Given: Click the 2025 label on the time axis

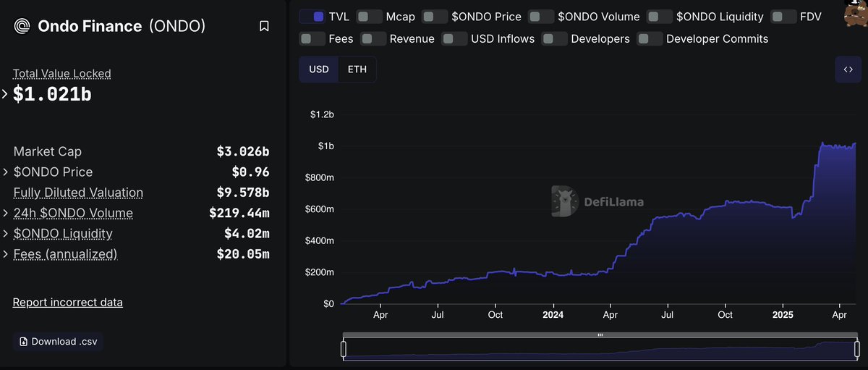Looking at the screenshot, I should tap(783, 315).
